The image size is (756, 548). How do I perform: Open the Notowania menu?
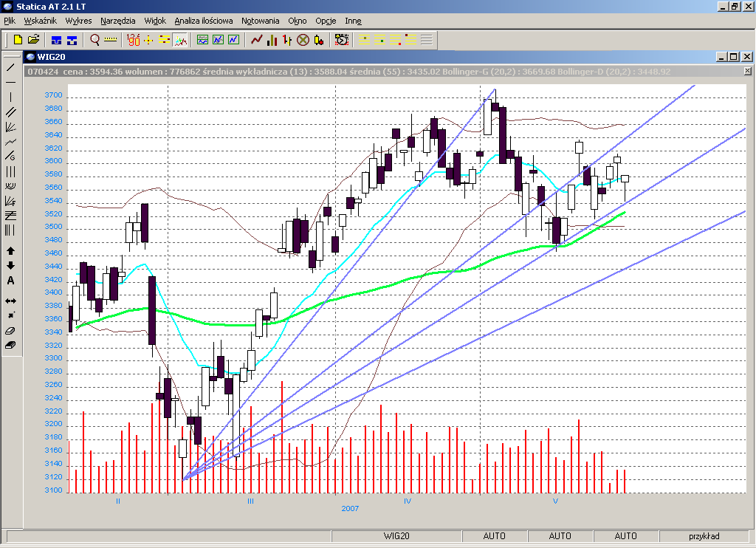click(x=261, y=21)
